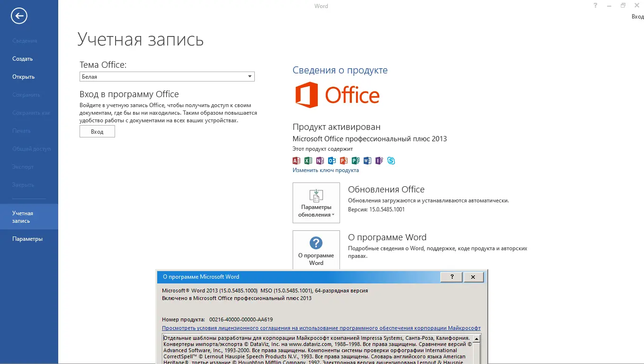
Task: Select the Word icon in product row
Action: point(367,161)
